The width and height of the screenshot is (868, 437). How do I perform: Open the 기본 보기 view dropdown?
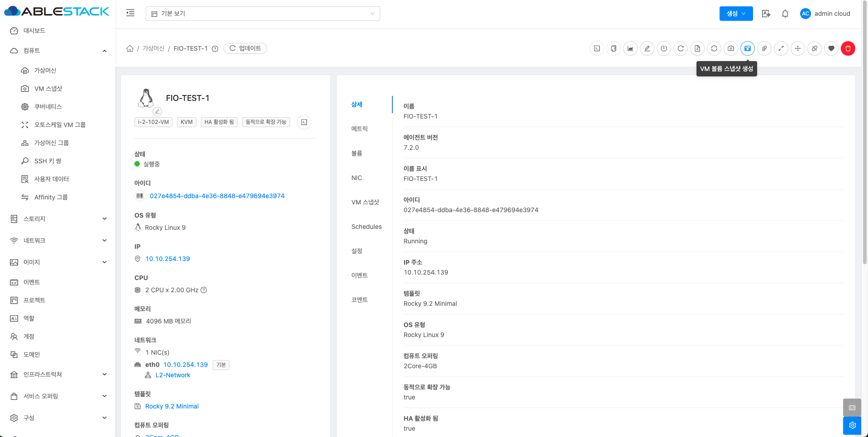[262, 14]
